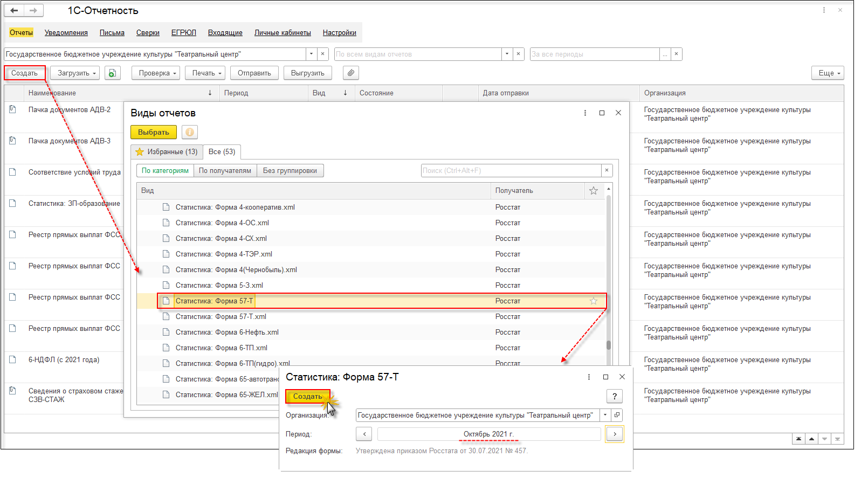Image resolution: width=868 pixels, height=485 pixels.
Task: Open three-dot menu of Виды отчетов dialog
Action: pyautogui.click(x=585, y=113)
